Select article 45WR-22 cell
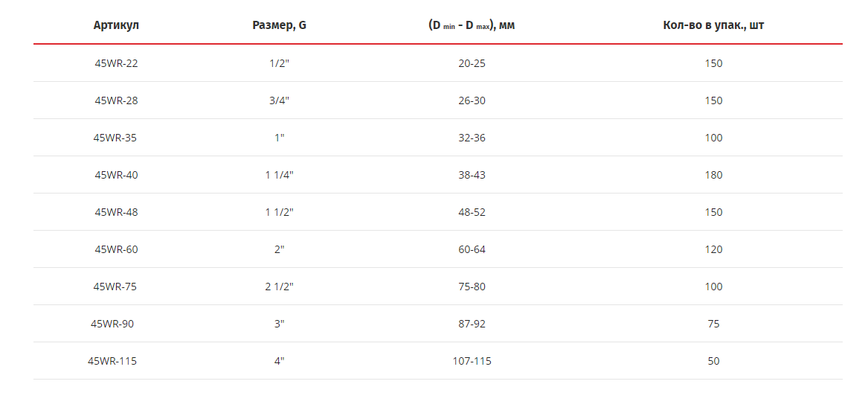The height and width of the screenshot is (419, 868). click(116, 63)
